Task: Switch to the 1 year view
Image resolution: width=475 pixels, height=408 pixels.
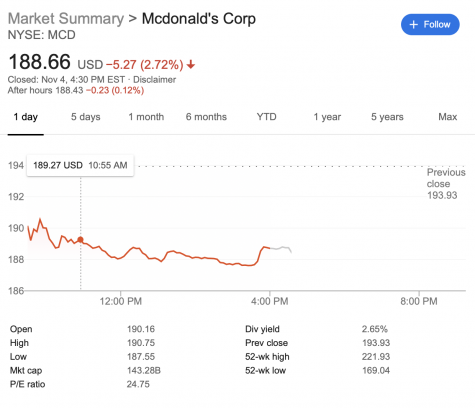Action: click(327, 117)
